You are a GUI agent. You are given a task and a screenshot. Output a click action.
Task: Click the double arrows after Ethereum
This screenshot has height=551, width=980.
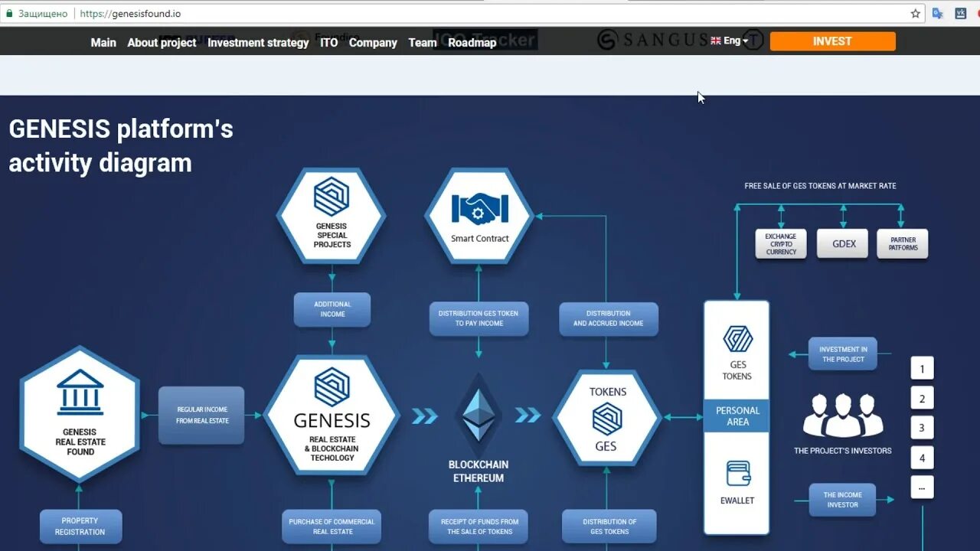[x=528, y=416]
